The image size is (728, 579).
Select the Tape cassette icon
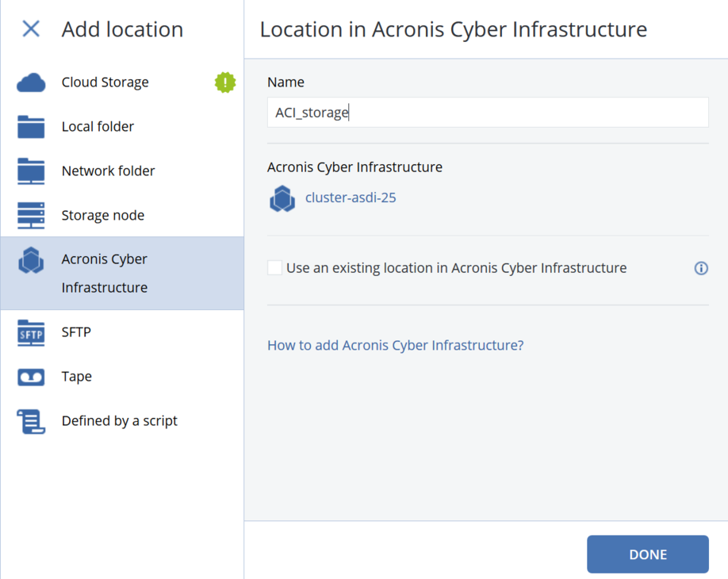31,377
